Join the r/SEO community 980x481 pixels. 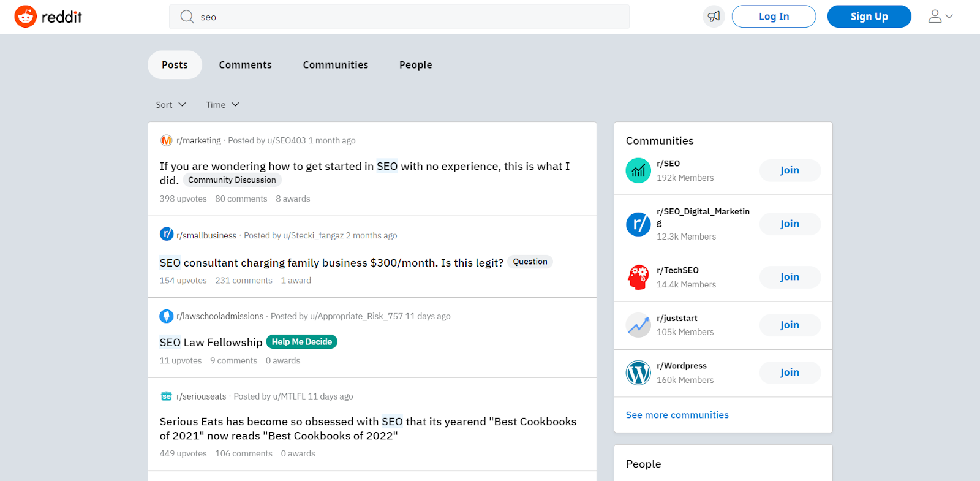(x=790, y=170)
